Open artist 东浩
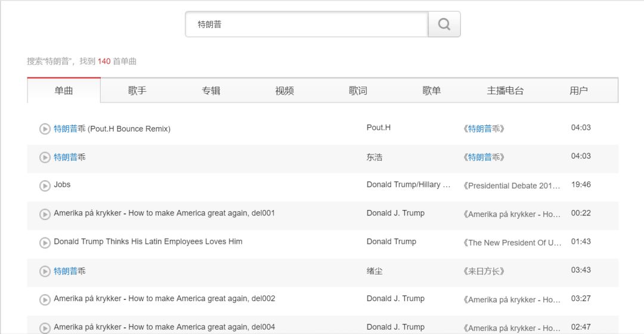 click(374, 157)
